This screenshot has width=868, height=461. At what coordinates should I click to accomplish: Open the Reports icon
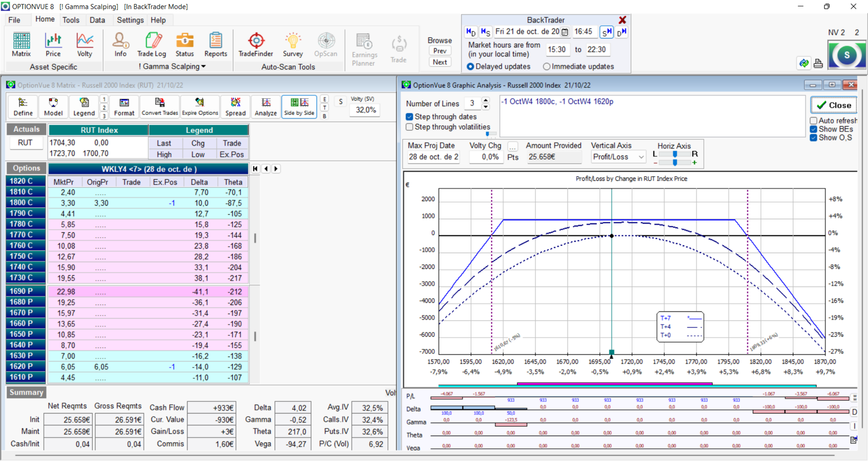click(216, 45)
